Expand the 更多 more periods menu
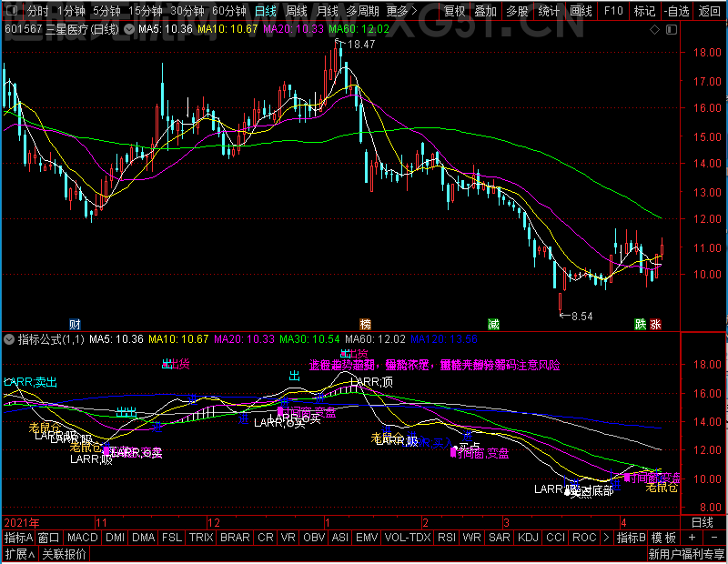Viewport: 728px width, 564px height. pyautogui.click(x=402, y=11)
